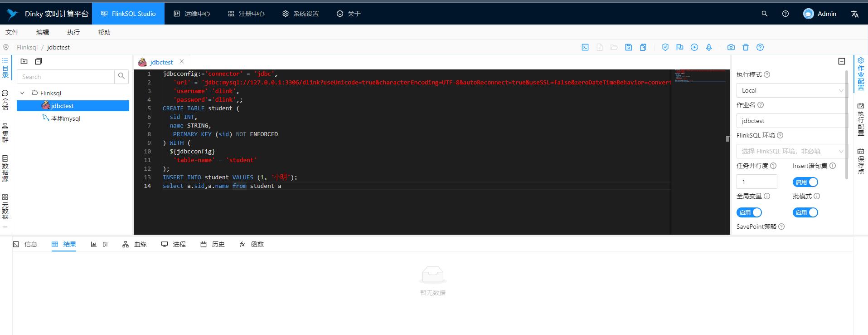Open the console terminal toolbar icon
Viewport: 868px width, 335px height.
click(x=585, y=47)
